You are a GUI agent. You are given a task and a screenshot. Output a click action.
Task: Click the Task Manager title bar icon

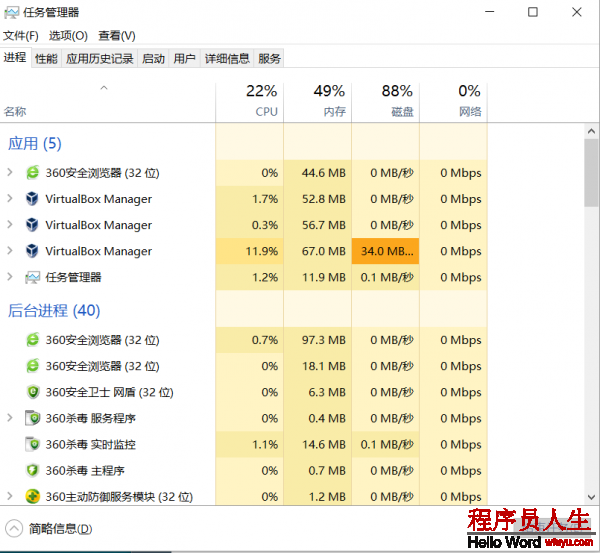(11, 12)
